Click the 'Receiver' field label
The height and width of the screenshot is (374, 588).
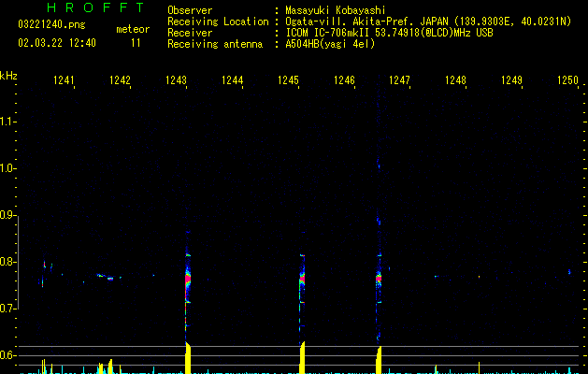pos(190,33)
